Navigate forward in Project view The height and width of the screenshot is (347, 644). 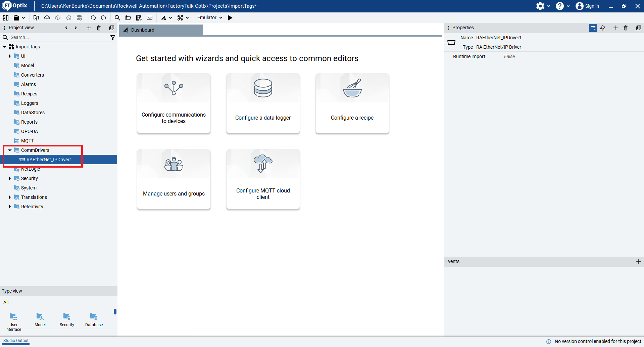[76, 28]
